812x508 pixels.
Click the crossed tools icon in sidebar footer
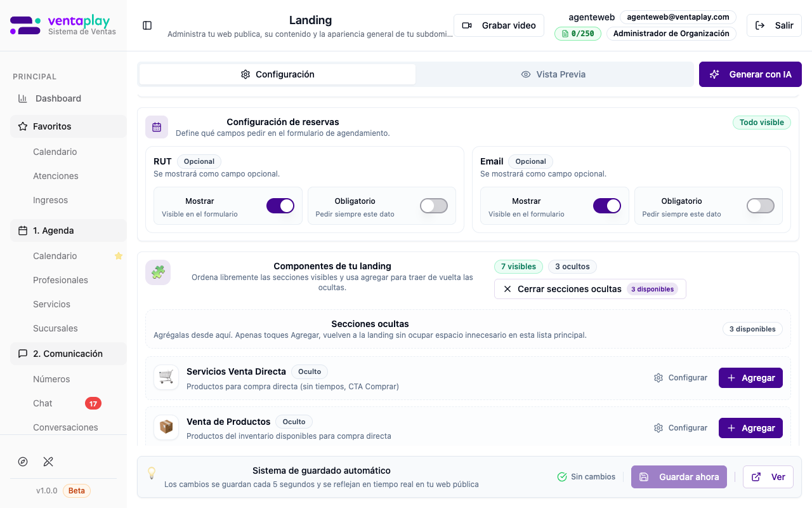48,462
